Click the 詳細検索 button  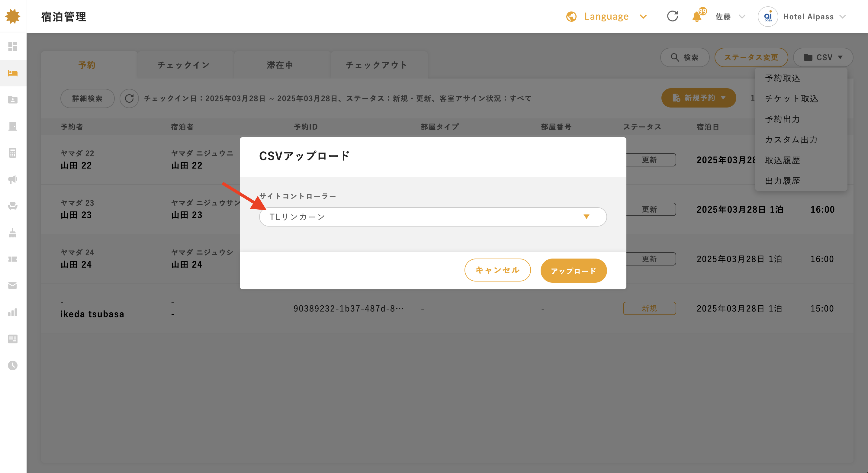[87, 98]
